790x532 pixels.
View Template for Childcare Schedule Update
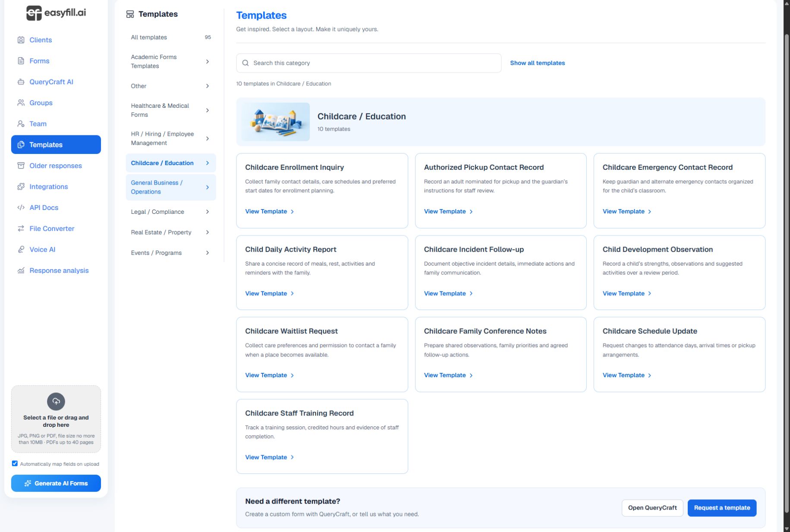(x=627, y=376)
